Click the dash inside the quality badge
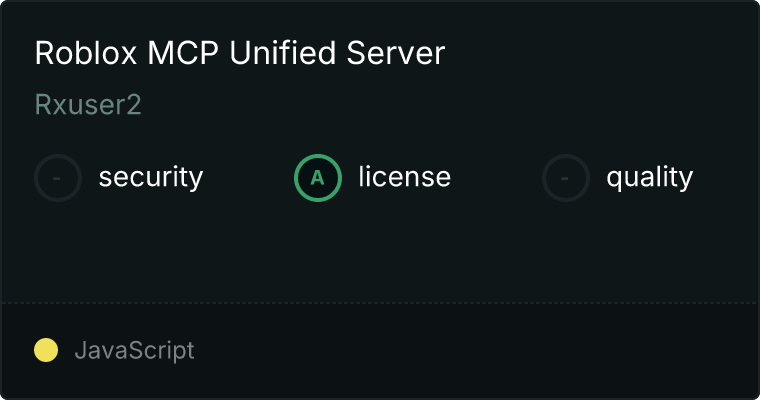The width and height of the screenshot is (760, 400). tap(565, 178)
